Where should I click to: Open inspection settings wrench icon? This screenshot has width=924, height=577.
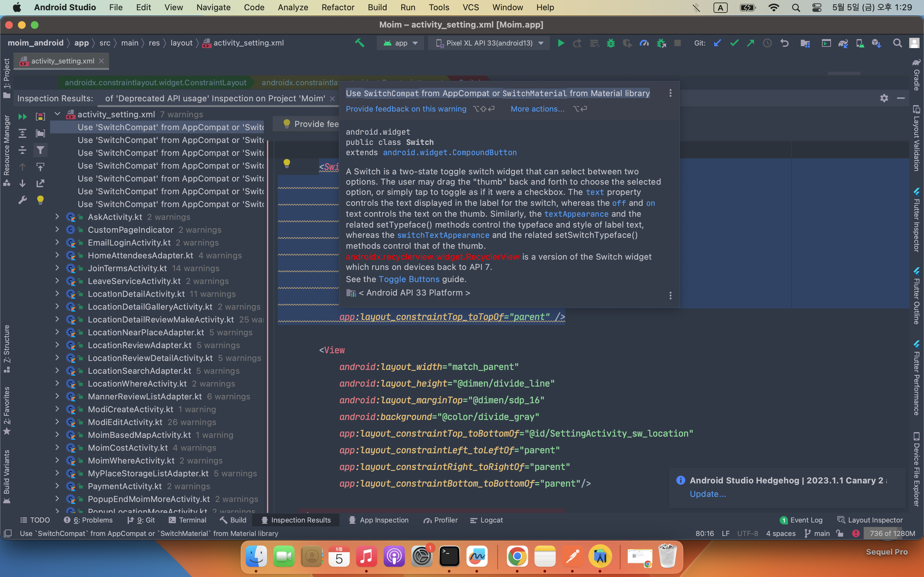point(22,200)
